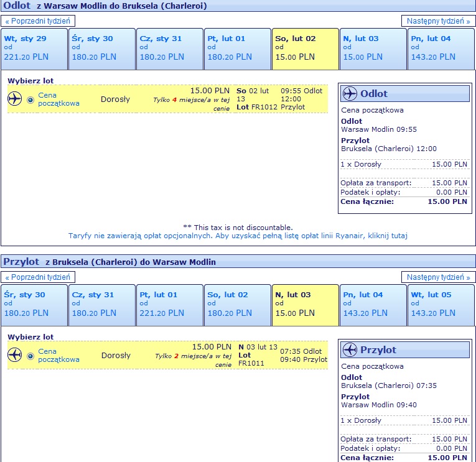476x462 pixels.
Task: Select departure date So, lut 02
Action: tap(306, 49)
